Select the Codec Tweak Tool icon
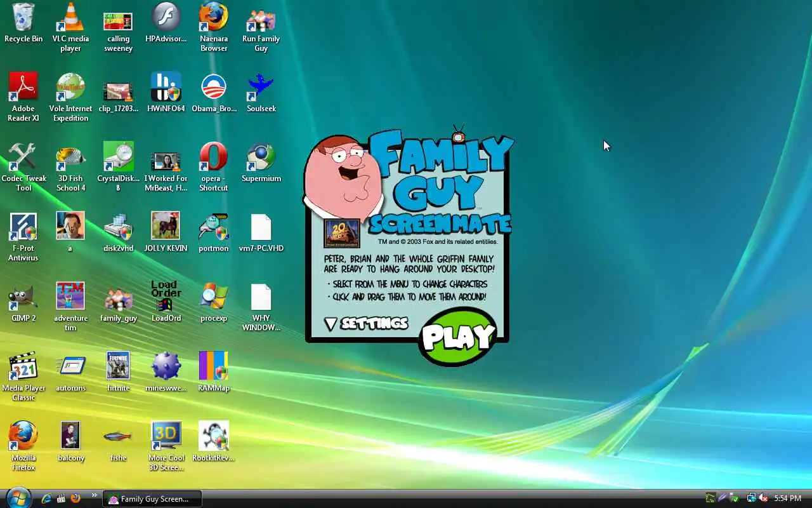Viewport: 812px width, 508px height. (23, 166)
